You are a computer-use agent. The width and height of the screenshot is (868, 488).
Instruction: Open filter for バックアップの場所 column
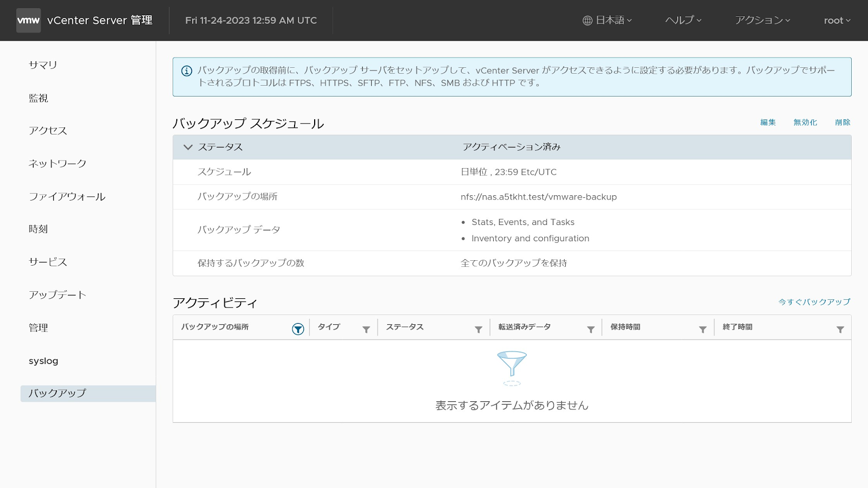pyautogui.click(x=298, y=329)
